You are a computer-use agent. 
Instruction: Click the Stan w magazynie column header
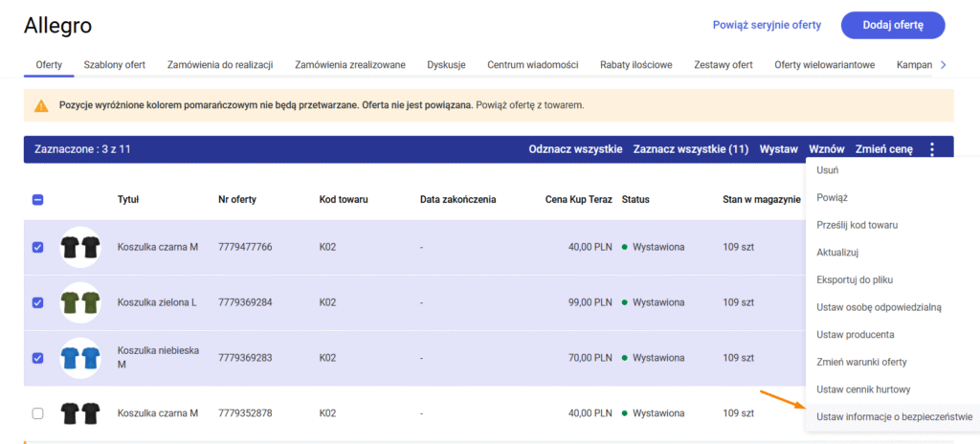tap(762, 200)
